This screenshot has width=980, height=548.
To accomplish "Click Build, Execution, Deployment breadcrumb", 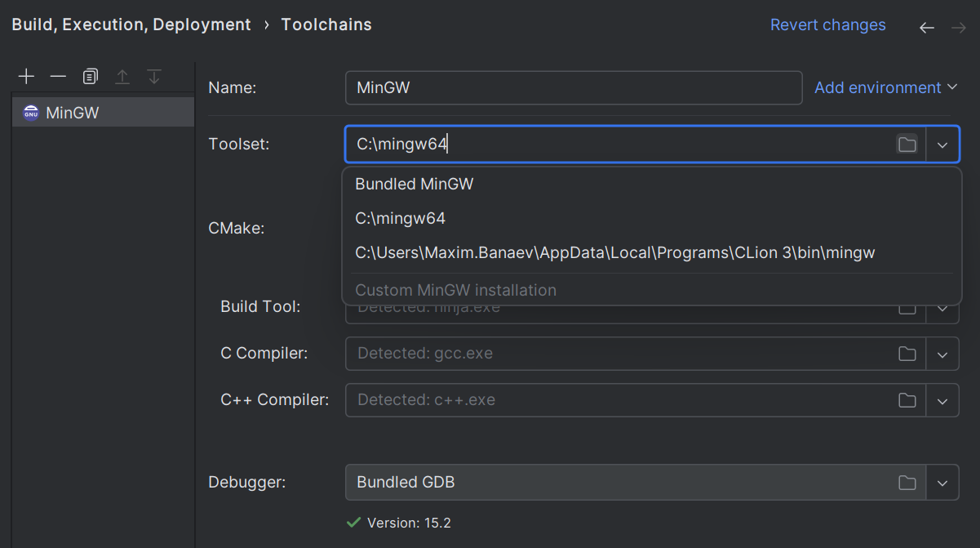I will 131,25.
